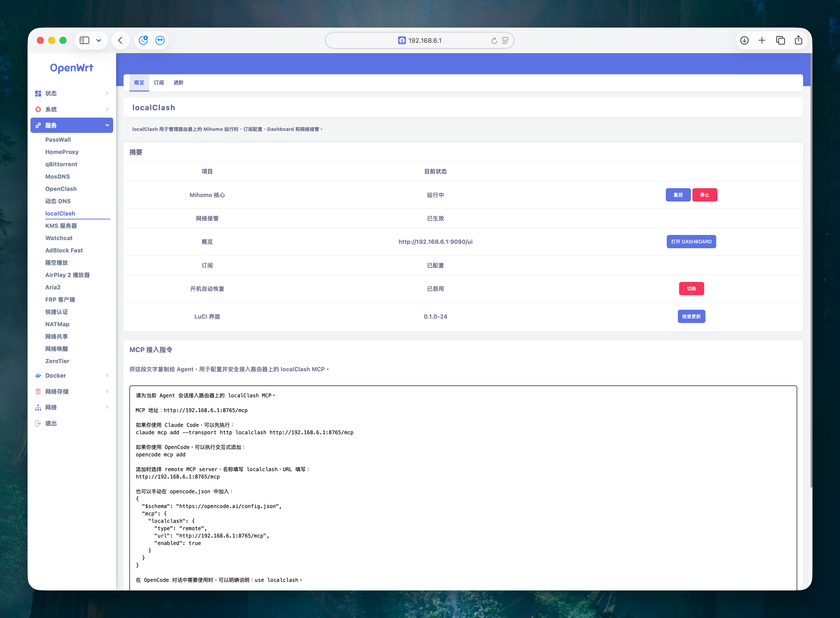Viewport: 840px width, 618px height.
Task: Open the FRP 客户端 page
Action: tap(60, 300)
